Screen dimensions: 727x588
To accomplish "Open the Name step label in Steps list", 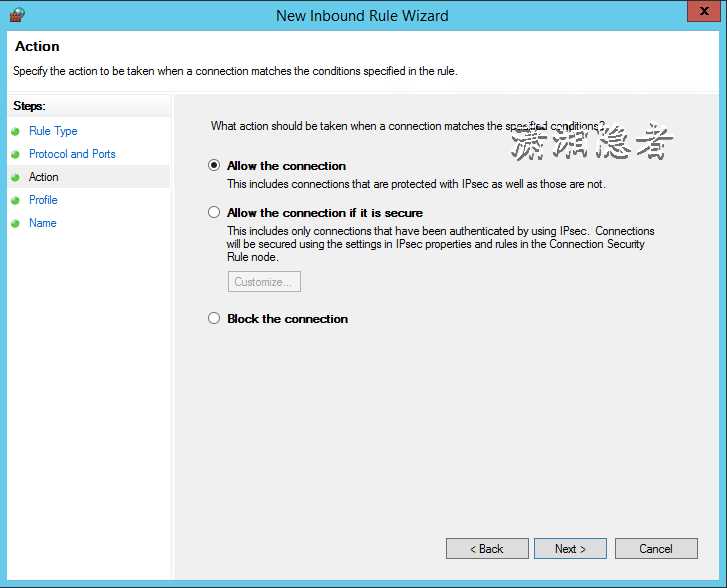I will 42,223.
